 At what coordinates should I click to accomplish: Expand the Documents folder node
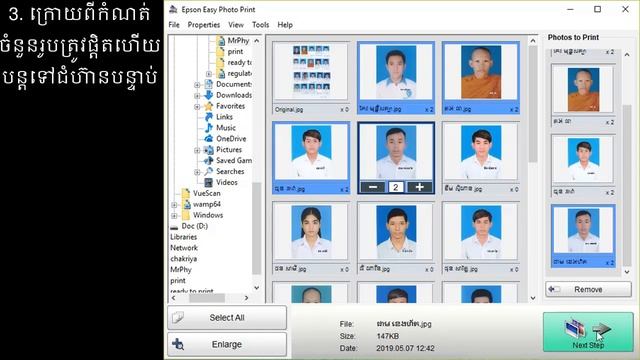(x=197, y=85)
